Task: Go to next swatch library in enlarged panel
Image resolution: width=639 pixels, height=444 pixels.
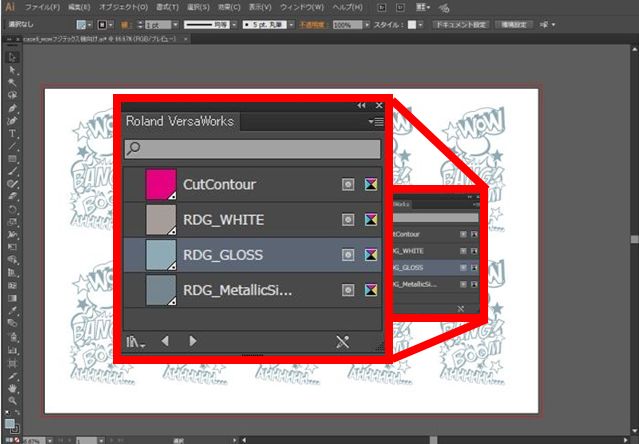Action: tap(193, 341)
